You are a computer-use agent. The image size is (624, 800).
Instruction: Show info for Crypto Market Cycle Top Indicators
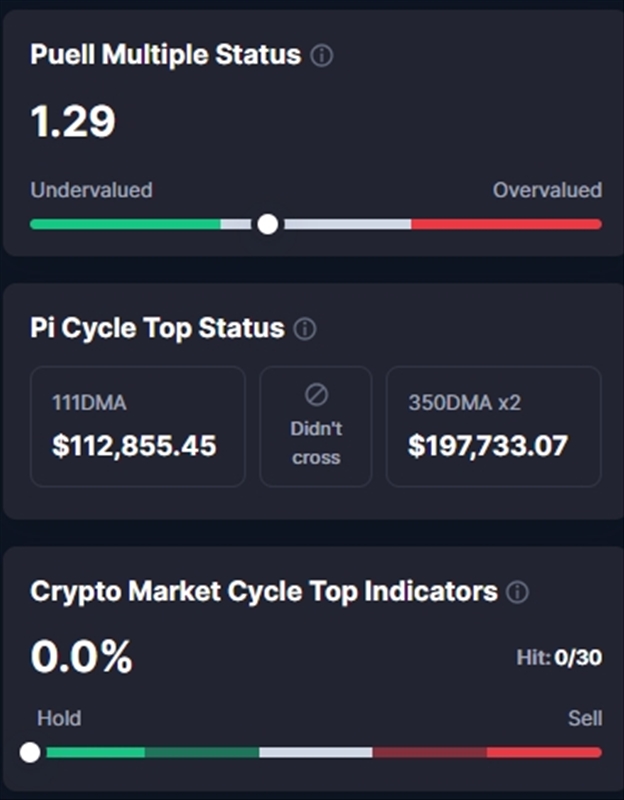pos(517,592)
